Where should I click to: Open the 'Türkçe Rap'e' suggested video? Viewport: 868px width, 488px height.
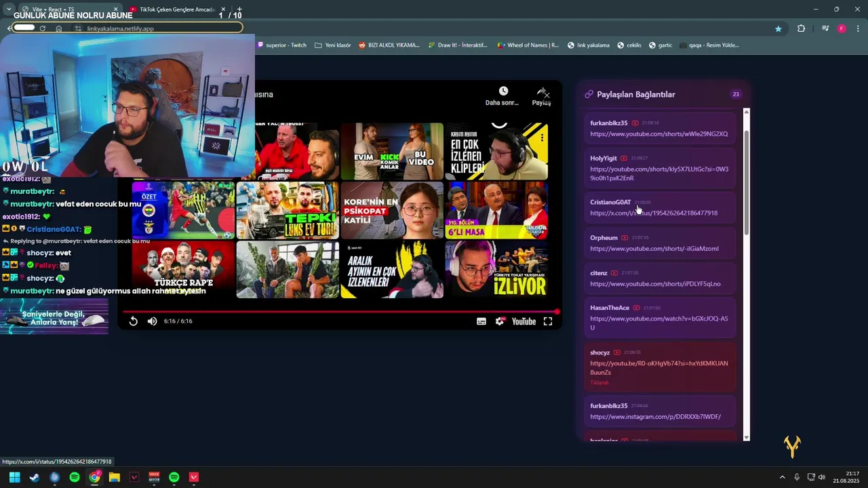pyautogui.click(x=183, y=270)
